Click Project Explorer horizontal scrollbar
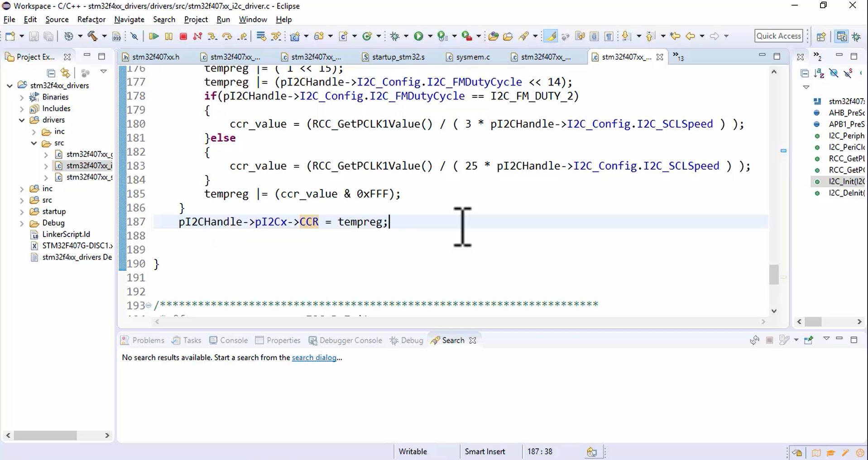Screen dimensions: 868x460 pos(45,435)
